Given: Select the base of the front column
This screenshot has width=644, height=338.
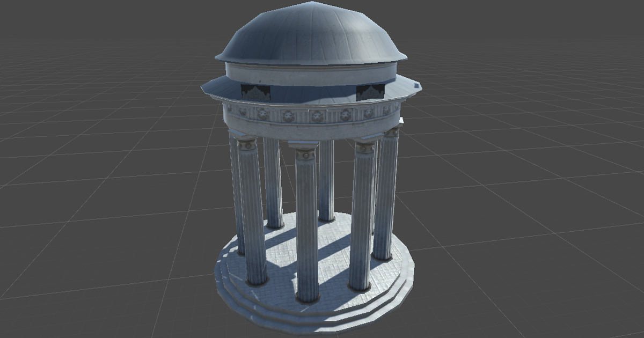Looking at the screenshot, I should pos(308,298).
